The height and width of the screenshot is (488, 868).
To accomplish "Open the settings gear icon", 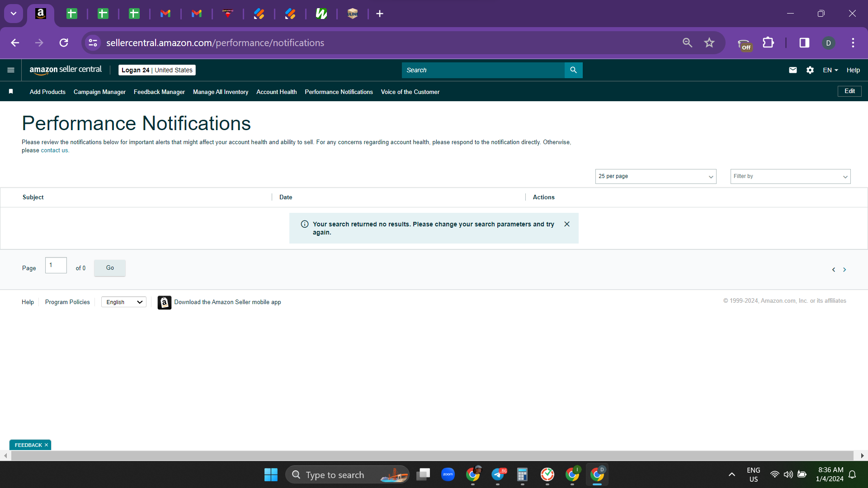I will click(x=810, y=70).
